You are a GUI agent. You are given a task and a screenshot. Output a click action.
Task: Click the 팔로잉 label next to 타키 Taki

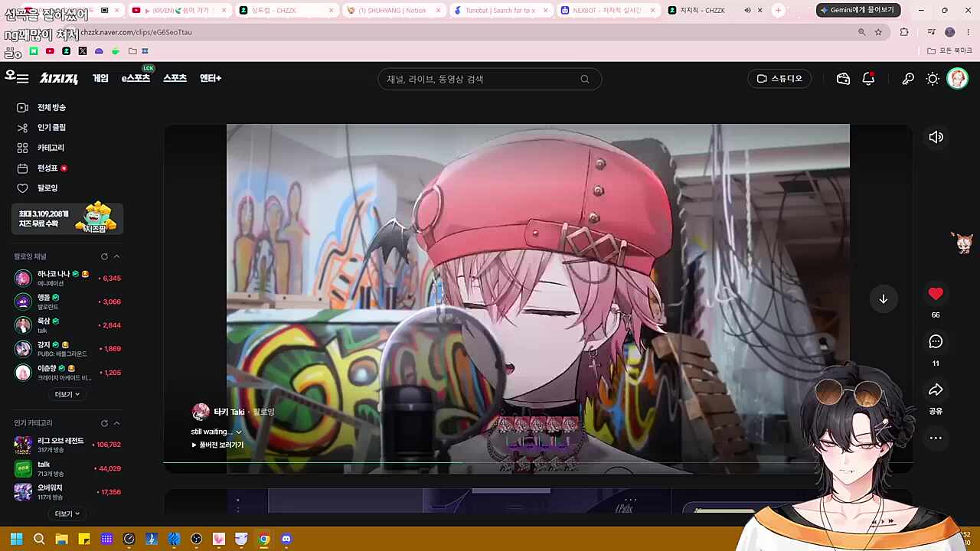click(x=263, y=412)
